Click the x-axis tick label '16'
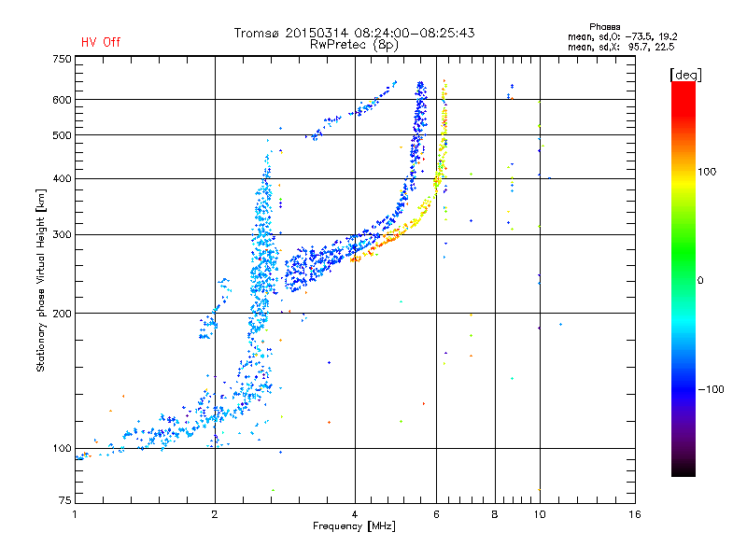 pos(635,514)
